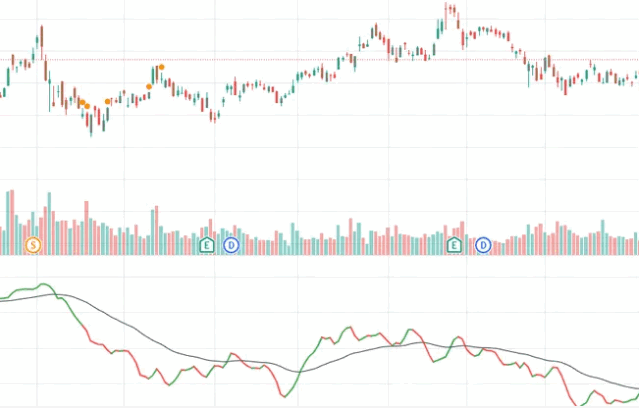Image resolution: width=639 pixels, height=408 pixels.
Task: Click the orange S split marker
Action: pos(33,244)
